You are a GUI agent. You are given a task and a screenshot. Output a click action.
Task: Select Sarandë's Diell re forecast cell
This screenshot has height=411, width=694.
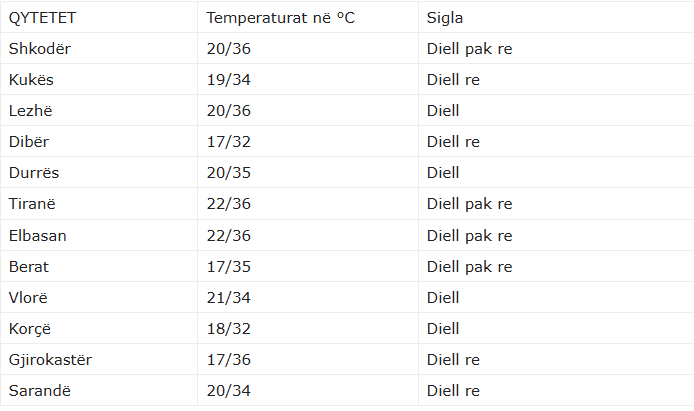453,390
